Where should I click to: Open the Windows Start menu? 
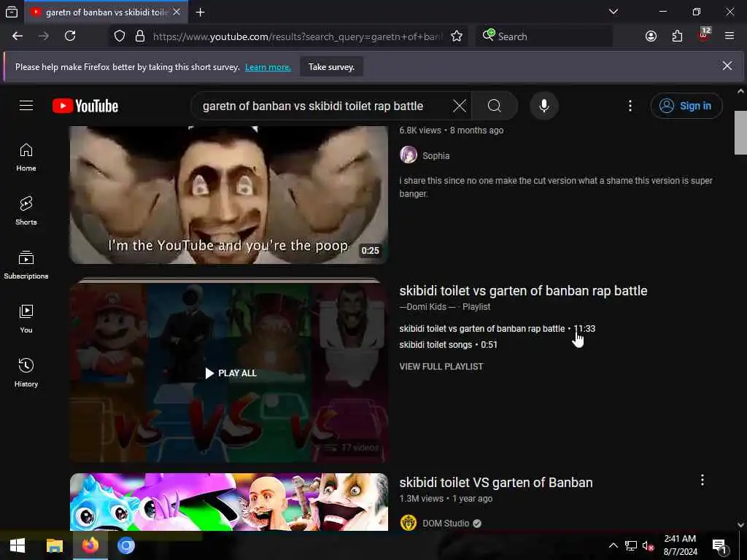[18, 545]
